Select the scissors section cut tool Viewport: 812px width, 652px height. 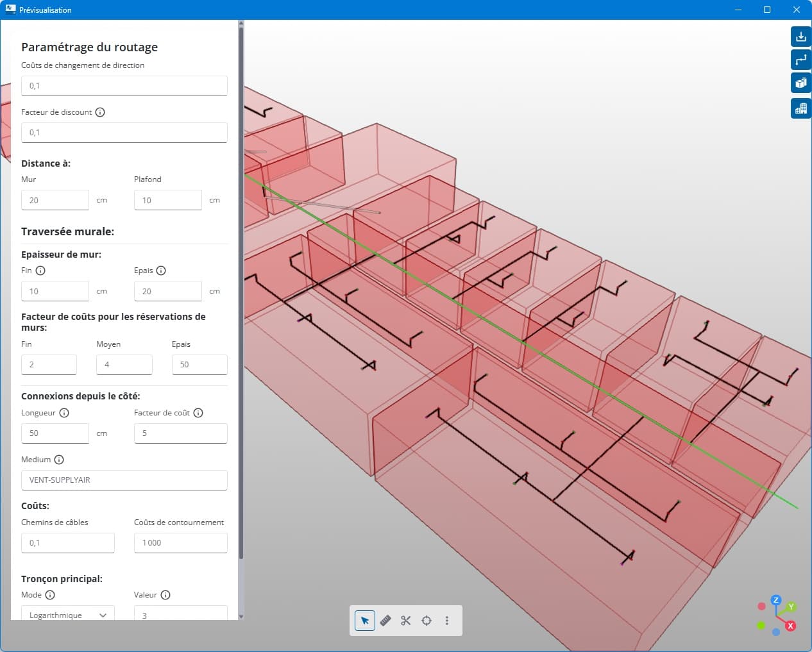406,621
